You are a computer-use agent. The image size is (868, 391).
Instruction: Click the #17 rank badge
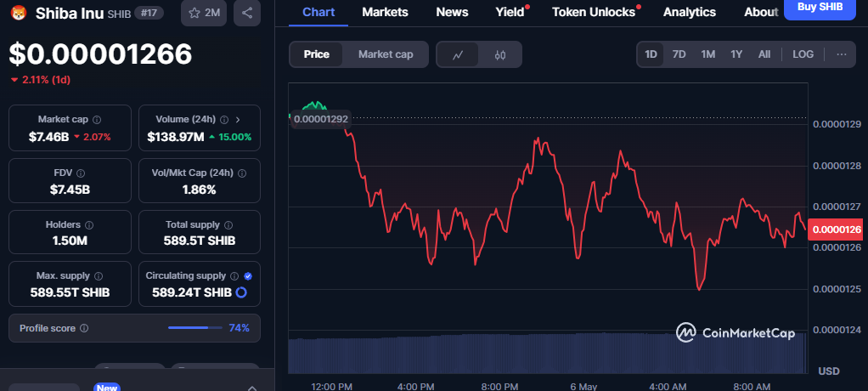(149, 14)
